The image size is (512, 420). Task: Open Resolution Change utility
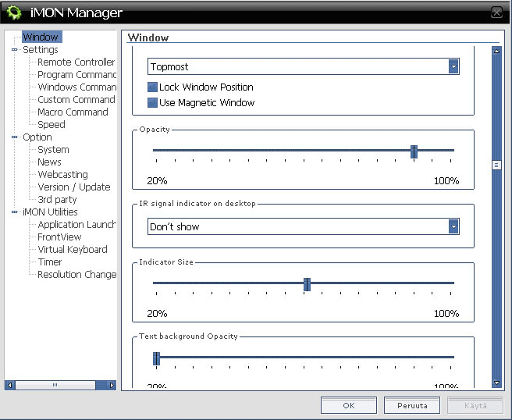[x=76, y=274]
